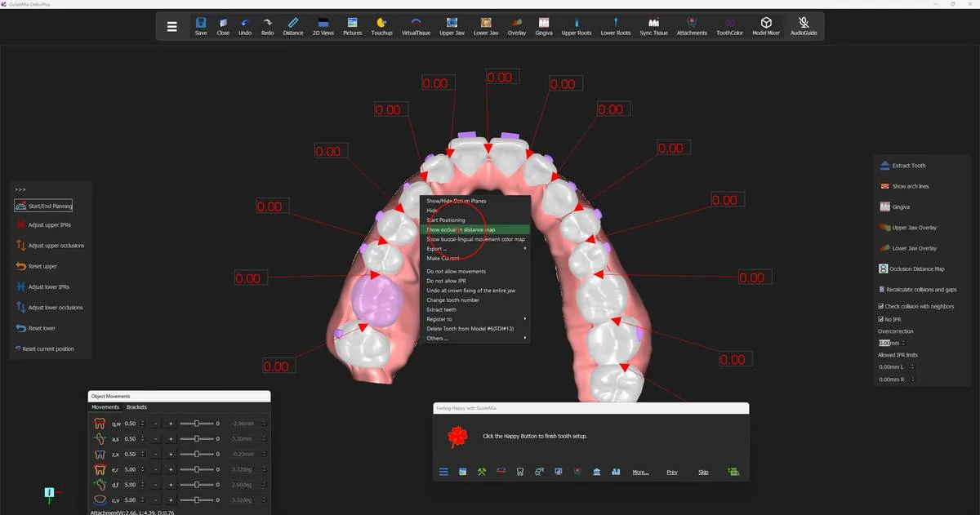Step the 0.00mm L IPR limit spinner
This screenshot has width=980, height=515.
pyautogui.click(x=912, y=366)
